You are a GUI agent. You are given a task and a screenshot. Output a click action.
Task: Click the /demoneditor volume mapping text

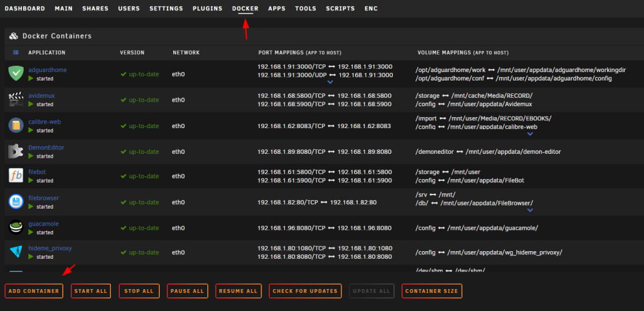pyautogui.click(x=435, y=151)
